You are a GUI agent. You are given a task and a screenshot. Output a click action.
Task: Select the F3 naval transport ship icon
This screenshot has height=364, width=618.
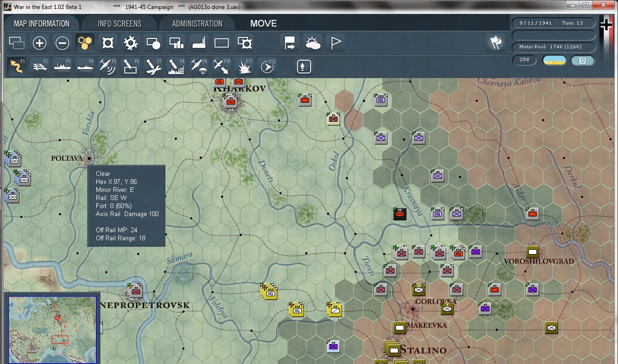[62, 66]
